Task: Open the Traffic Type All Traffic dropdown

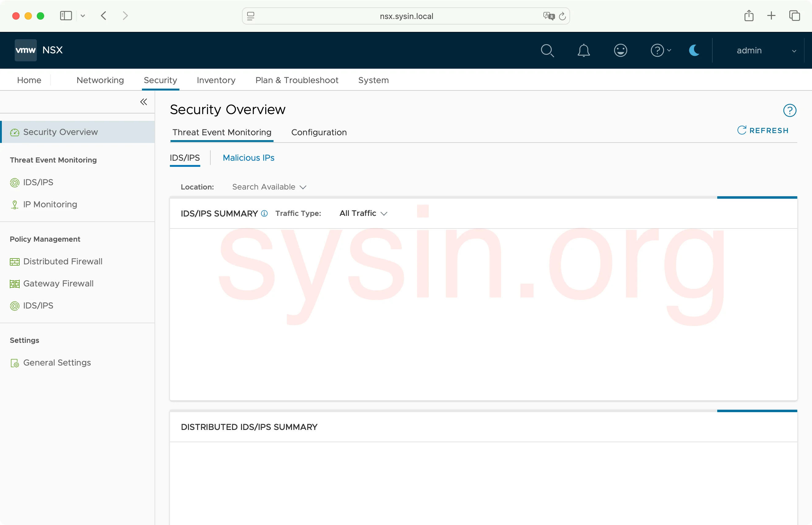Action: 363,213
